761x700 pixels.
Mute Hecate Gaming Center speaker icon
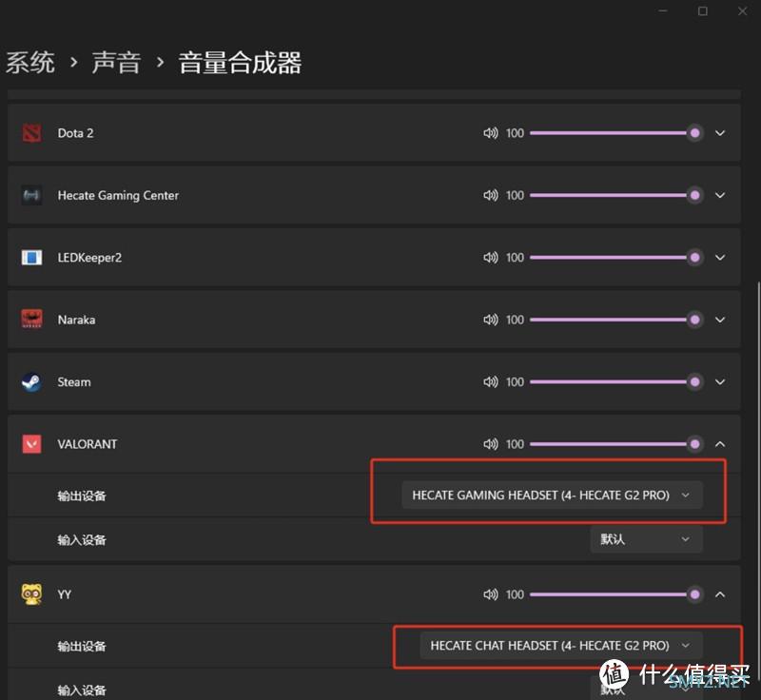(x=490, y=195)
